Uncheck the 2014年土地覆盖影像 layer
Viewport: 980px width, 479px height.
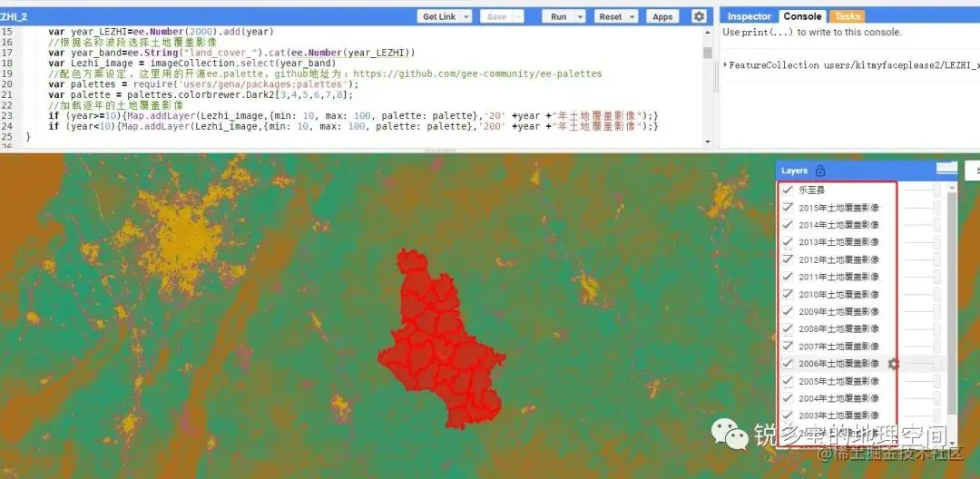pyautogui.click(x=788, y=225)
